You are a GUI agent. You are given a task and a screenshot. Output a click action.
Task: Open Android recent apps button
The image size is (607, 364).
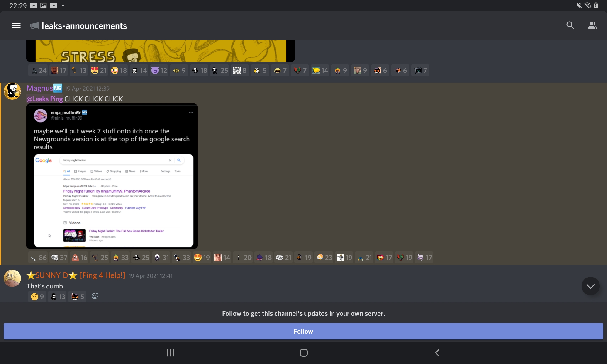pos(170,352)
